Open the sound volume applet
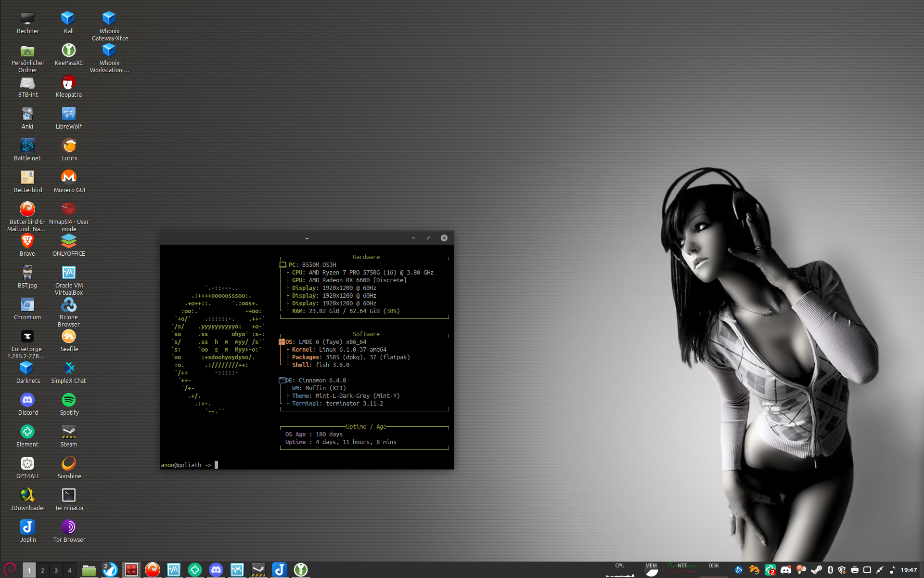Viewport: 924px width, 578px height. click(x=892, y=570)
